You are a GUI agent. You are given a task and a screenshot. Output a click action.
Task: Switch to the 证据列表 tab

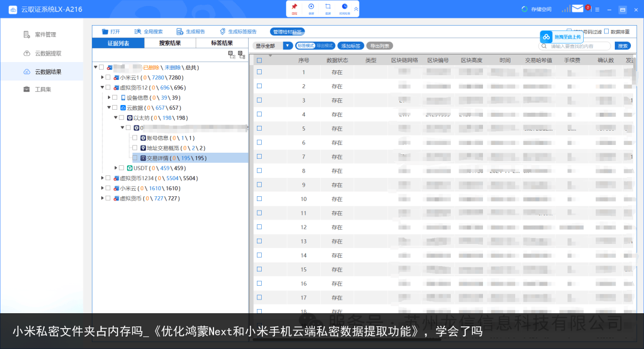point(118,43)
